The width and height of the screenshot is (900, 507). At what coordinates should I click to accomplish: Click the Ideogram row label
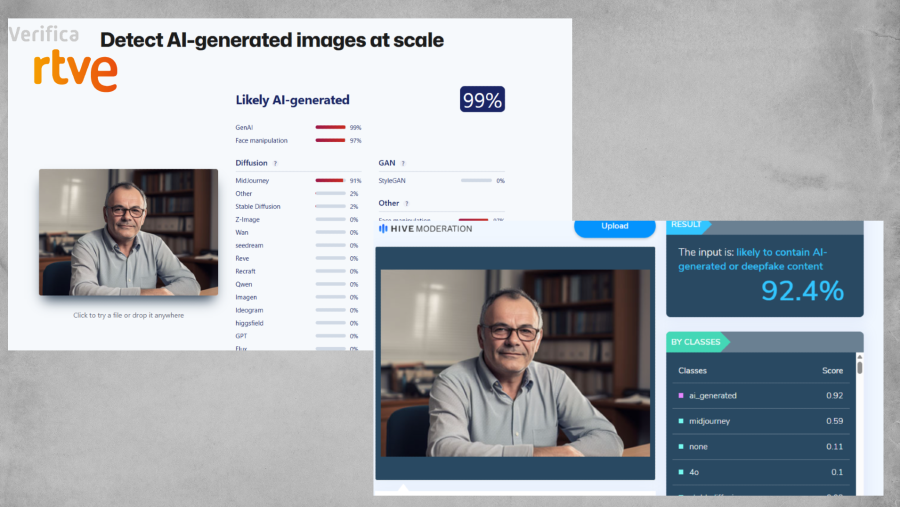pyautogui.click(x=249, y=311)
